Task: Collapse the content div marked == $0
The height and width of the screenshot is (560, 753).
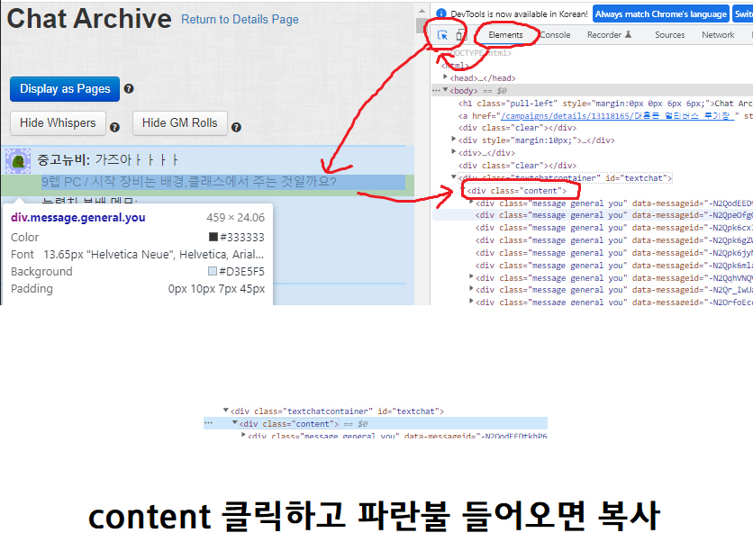Action: click(234, 423)
